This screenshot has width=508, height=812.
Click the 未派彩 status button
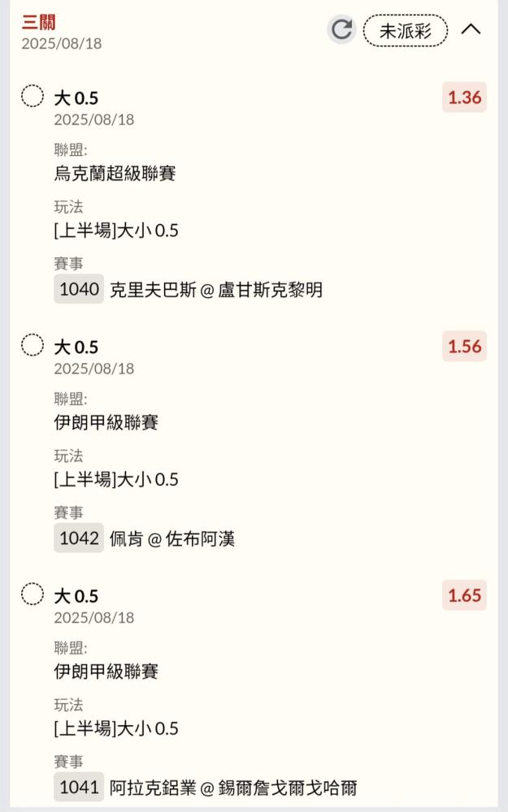pos(405,31)
